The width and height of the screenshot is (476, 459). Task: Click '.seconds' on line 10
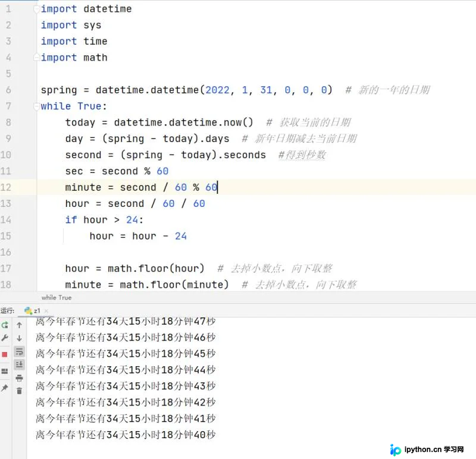[x=242, y=155]
